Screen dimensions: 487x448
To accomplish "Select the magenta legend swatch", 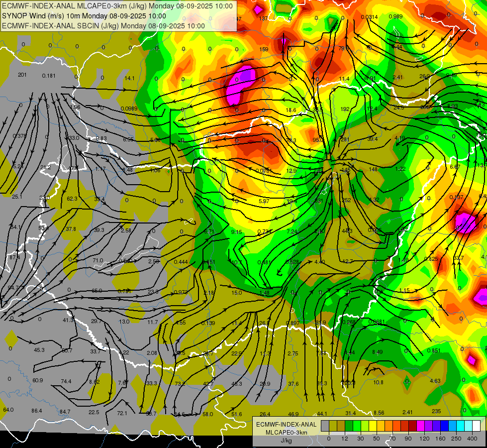I will 420,426.
